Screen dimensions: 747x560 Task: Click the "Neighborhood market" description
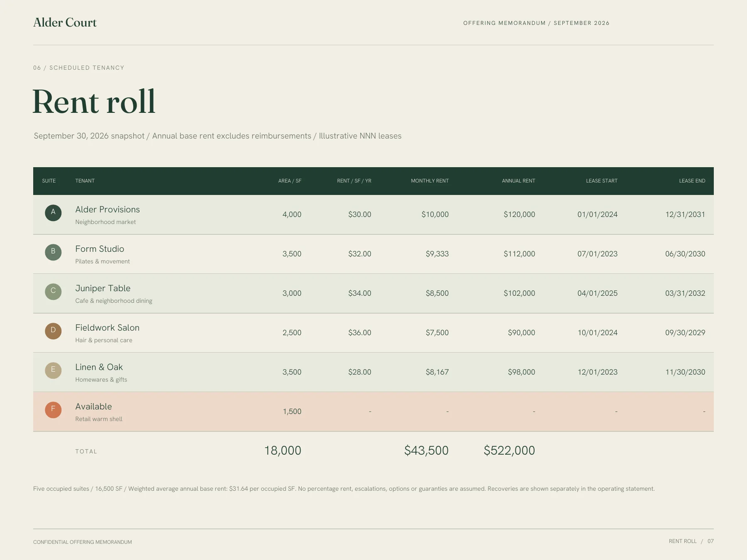(x=105, y=222)
